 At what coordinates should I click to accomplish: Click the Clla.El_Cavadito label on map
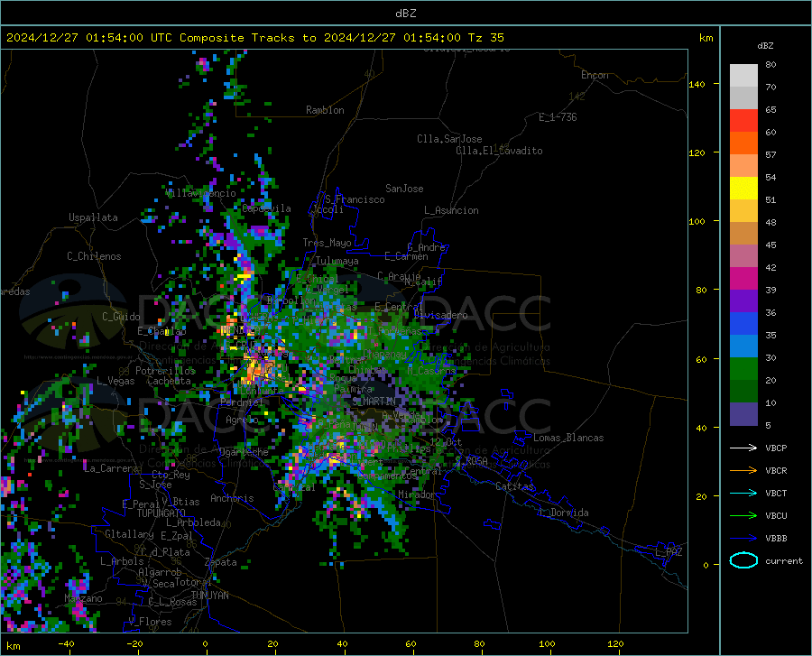click(499, 151)
